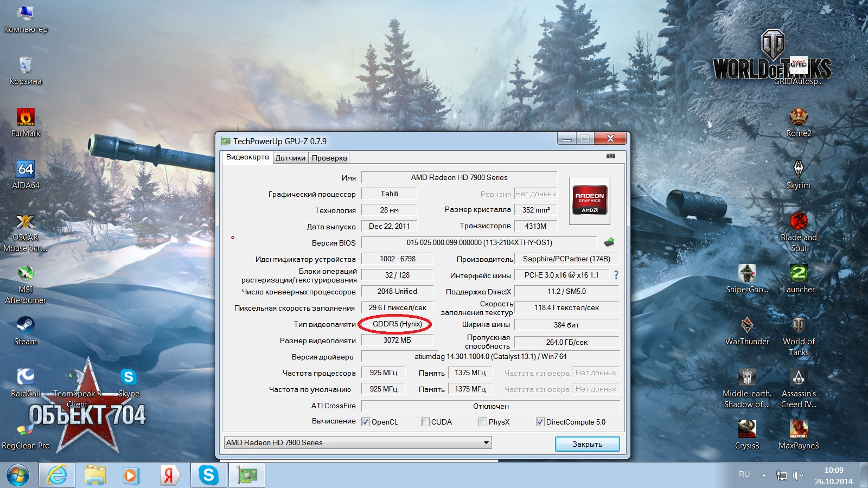Click the 3072 МБ memory size field
The height and width of the screenshot is (488, 868).
397,340
